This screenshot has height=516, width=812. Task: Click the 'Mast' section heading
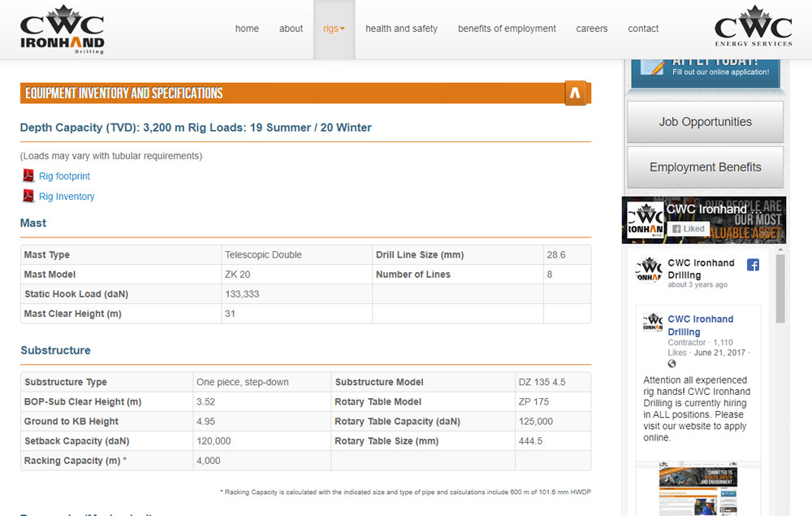click(33, 223)
